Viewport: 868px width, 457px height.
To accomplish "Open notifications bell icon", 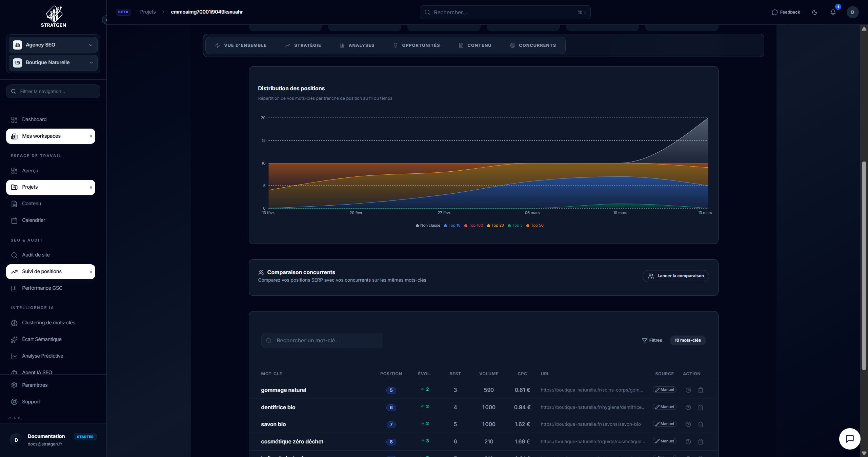I will (833, 12).
